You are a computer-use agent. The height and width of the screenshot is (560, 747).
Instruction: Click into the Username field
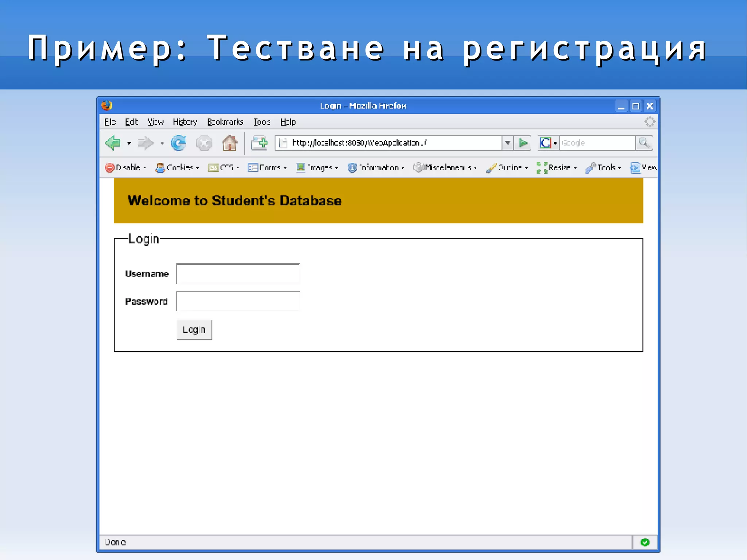(238, 274)
